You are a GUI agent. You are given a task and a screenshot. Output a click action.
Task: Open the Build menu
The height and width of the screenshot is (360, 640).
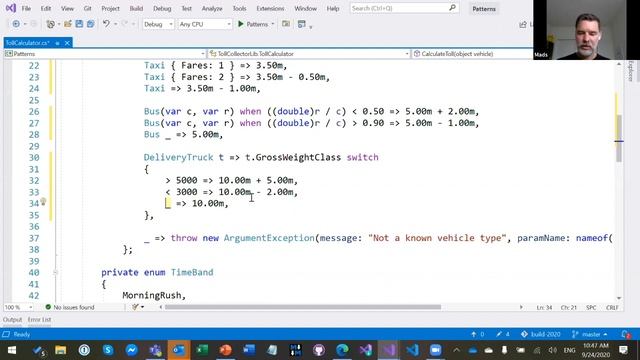click(136, 8)
